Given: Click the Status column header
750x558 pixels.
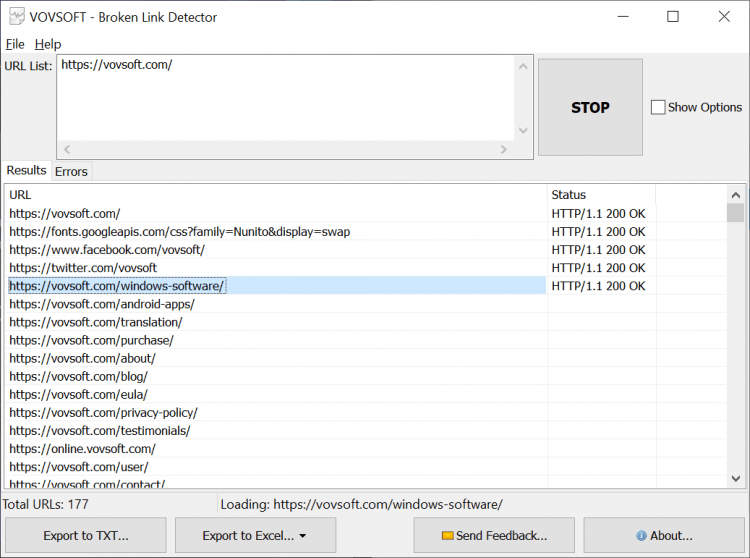Looking at the screenshot, I should (601, 195).
